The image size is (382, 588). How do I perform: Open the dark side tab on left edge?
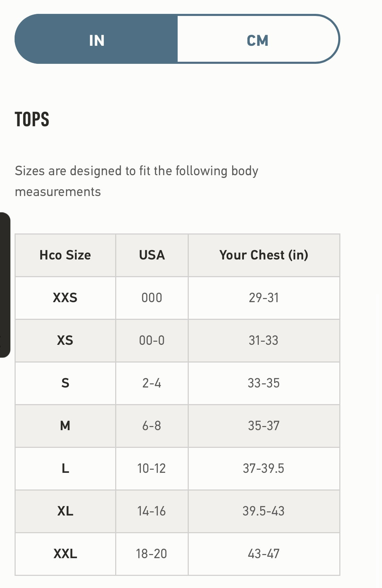5,285
